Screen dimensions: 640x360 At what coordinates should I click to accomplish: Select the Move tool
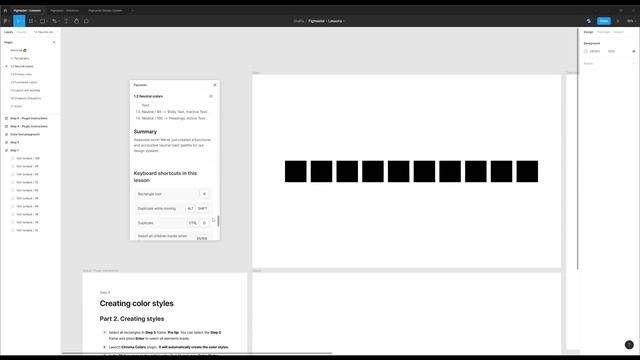click(x=18, y=21)
